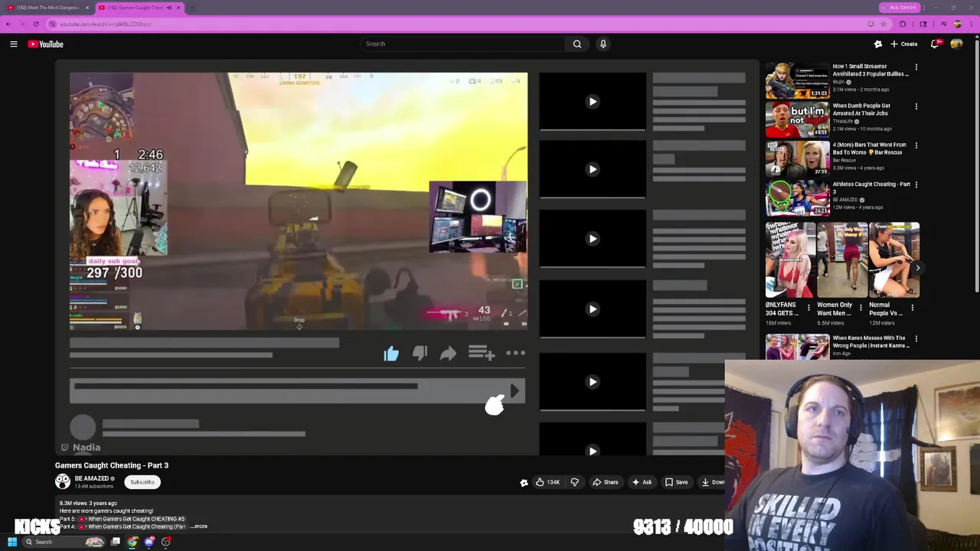Switch to the 'Meet The Most Dangerous' tab

click(46, 8)
